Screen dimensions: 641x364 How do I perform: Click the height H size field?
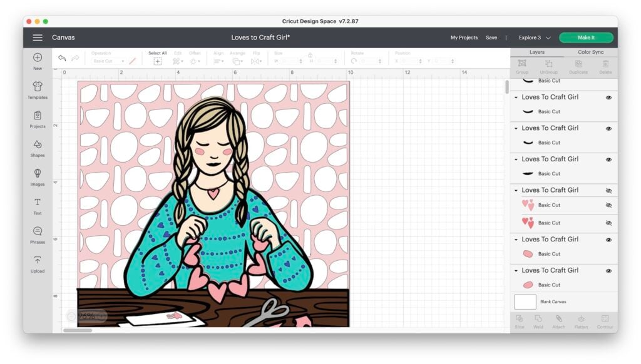(326, 61)
